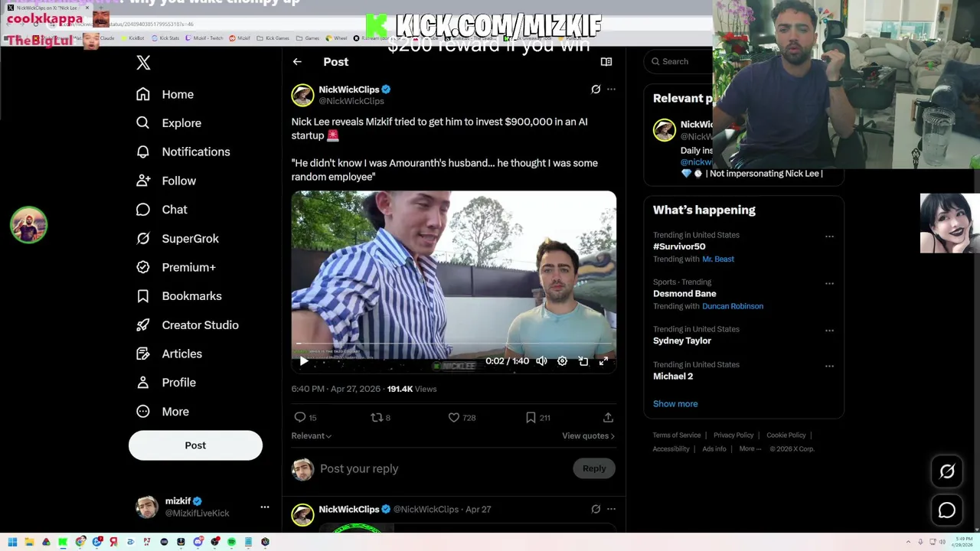Open more options for Sydney Taylor trend
980x551 pixels.
pyautogui.click(x=829, y=331)
